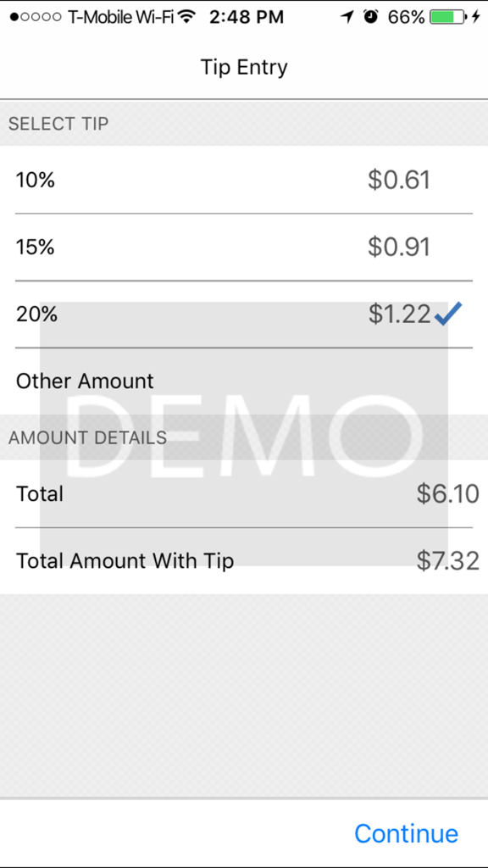Screen dimensions: 488x868
Task: Click the blue checkmark next to $1.22
Action: click(450, 313)
